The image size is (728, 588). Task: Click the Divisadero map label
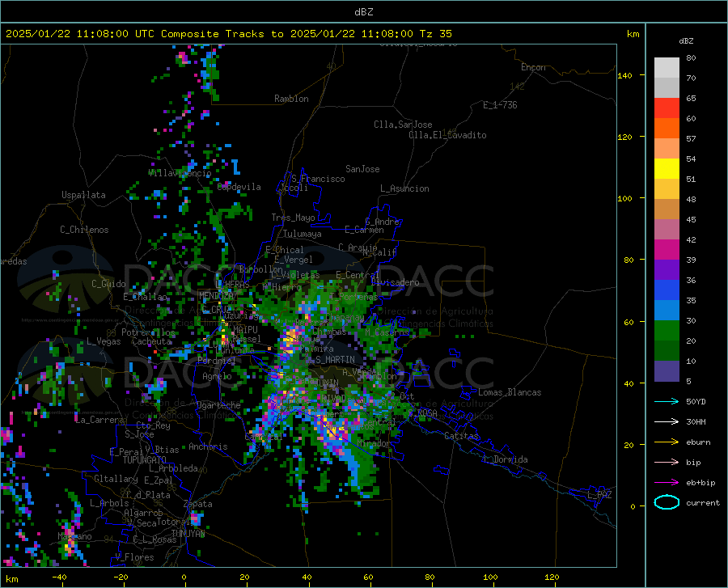click(x=395, y=282)
